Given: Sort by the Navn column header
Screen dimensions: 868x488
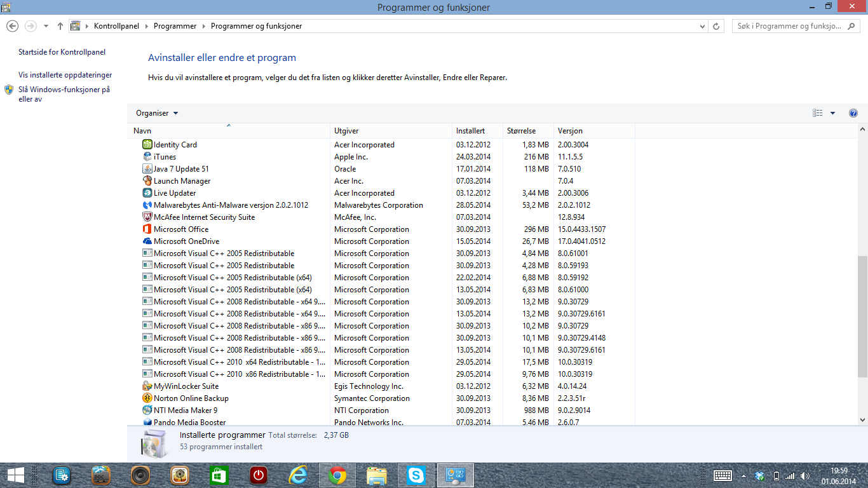Looking at the screenshot, I should (229, 130).
